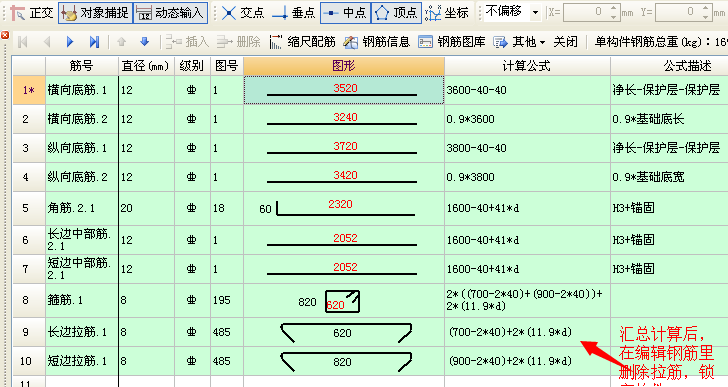The image size is (728, 387).
Task: Go to previous record icon
Action: (x=46, y=42)
